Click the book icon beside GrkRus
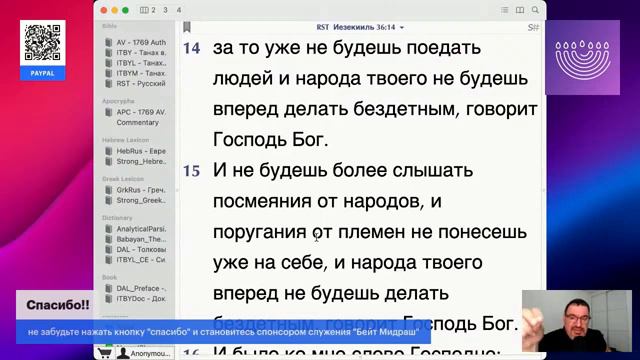This screenshot has width=640, height=360. coord(109,190)
